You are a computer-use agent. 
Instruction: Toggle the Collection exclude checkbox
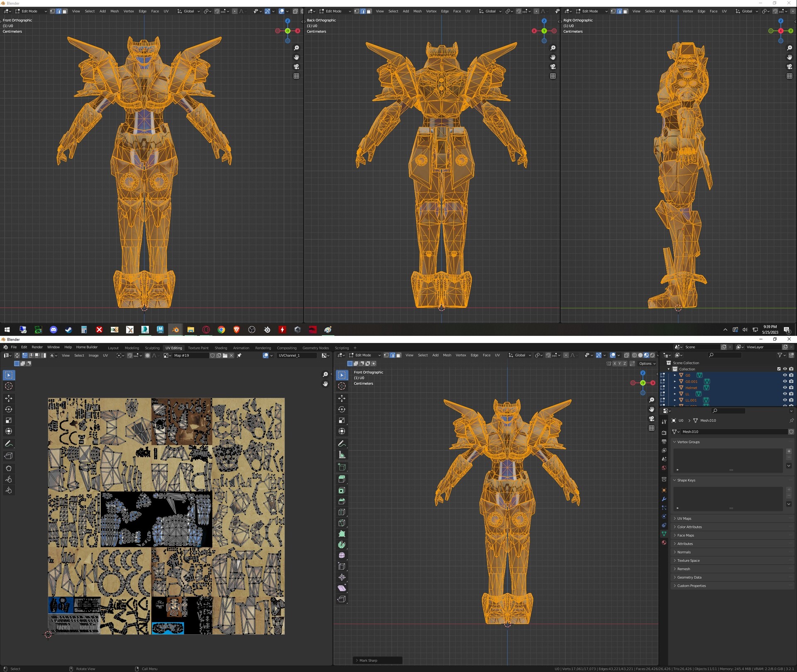pos(779,369)
